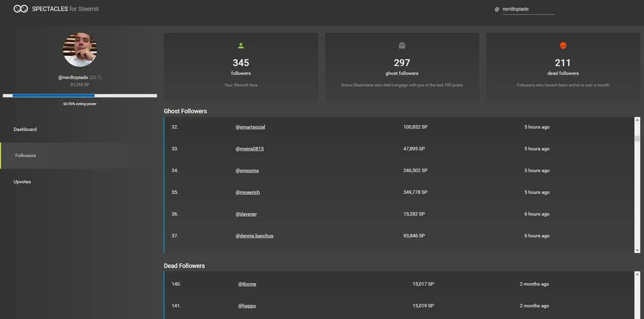Click the @nerdtopiade (55.1) profile name

(79, 77)
